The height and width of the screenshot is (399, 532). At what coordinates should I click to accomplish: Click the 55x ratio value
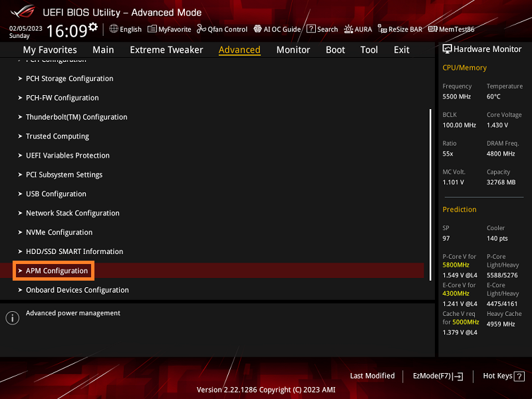448,154
